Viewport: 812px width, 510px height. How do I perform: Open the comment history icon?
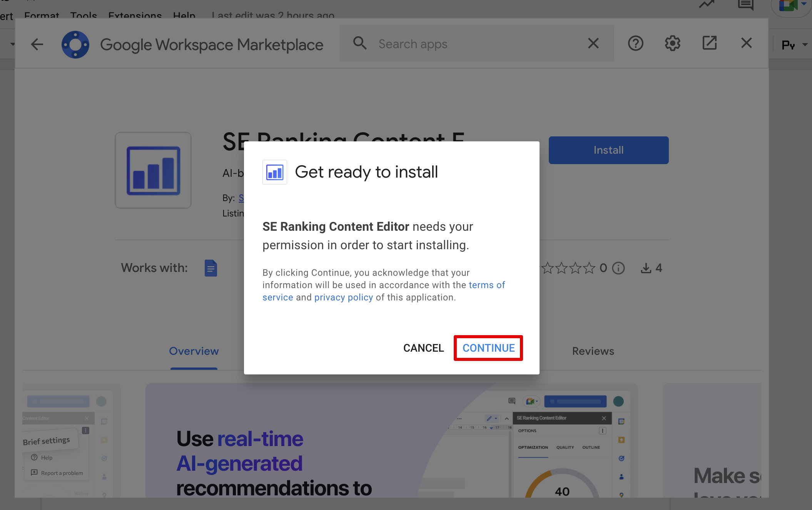tap(745, 5)
